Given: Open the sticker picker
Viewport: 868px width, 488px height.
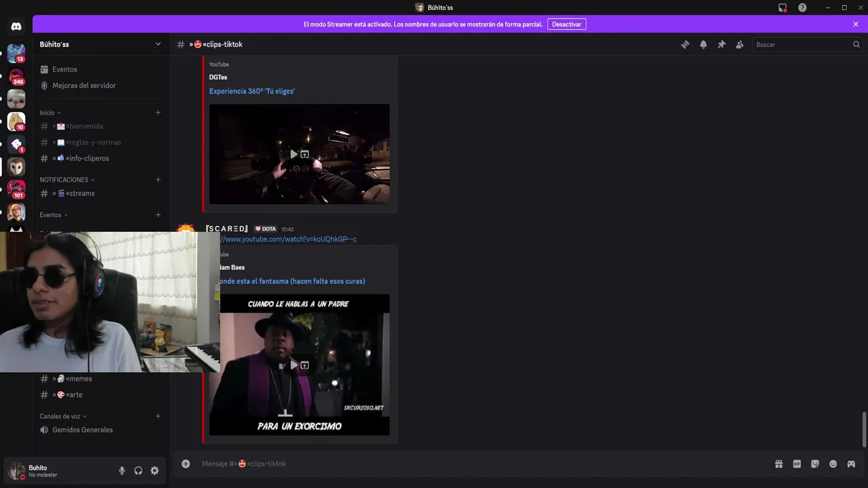Looking at the screenshot, I should [x=815, y=464].
